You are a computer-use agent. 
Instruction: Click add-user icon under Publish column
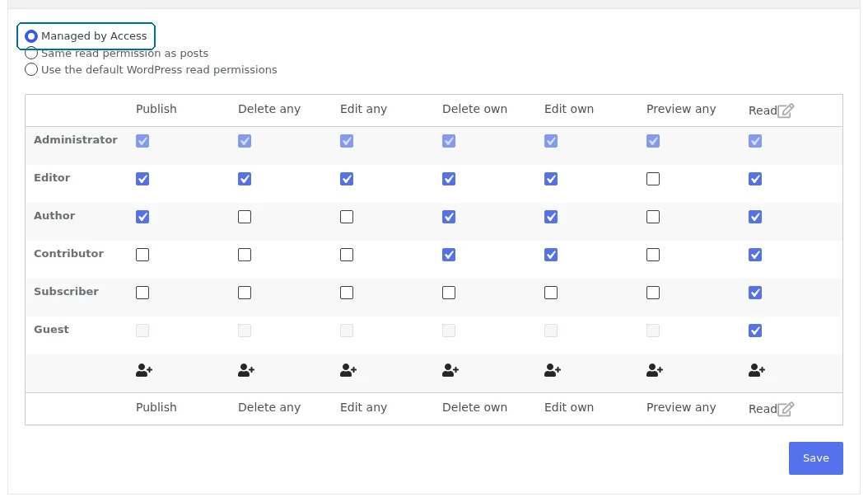coord(144,370)
